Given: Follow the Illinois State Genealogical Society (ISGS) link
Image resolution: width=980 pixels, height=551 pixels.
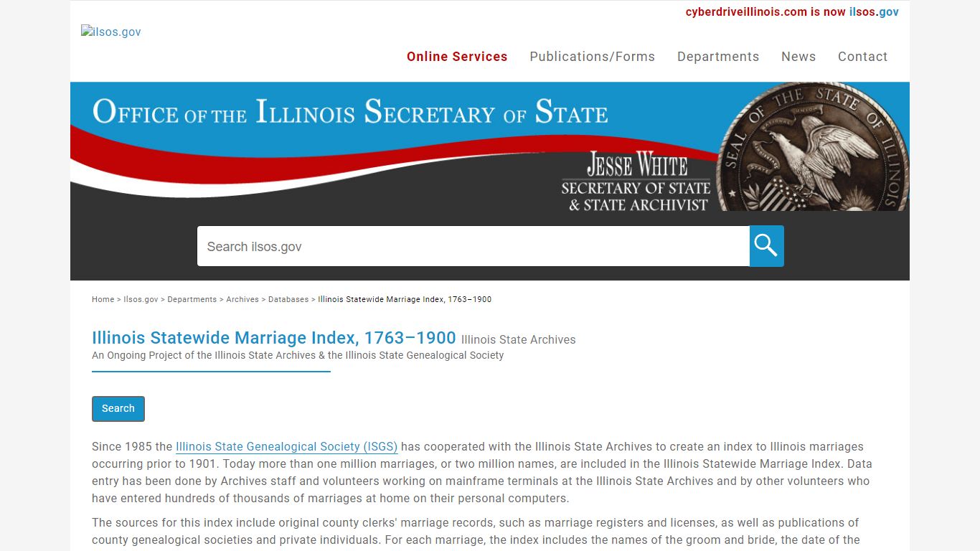Looking at the screenshot, I should [x=287, y=446].
